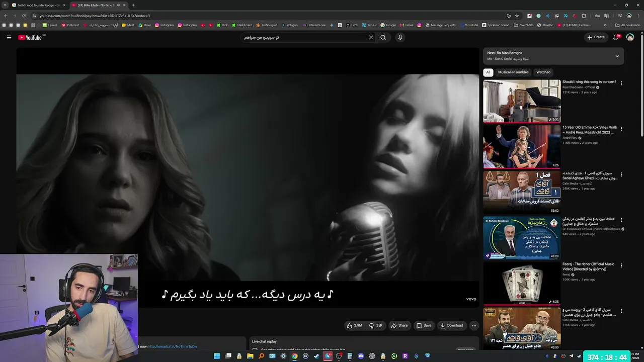This screenshot has width=644, height=362.
Task: Bookmark this page with the star
Action: (x=517, y=16)
